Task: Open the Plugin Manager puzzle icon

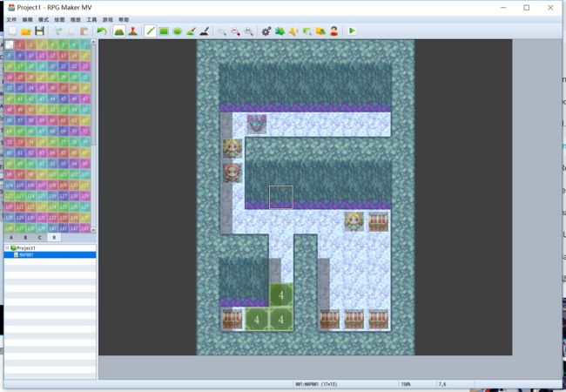Action: click(x=280, y=31)
